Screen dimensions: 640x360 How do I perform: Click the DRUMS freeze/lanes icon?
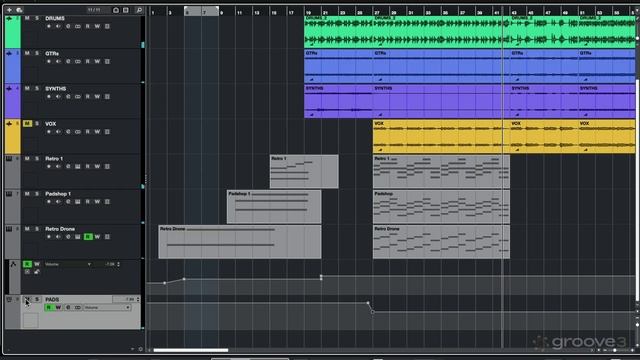pyautogui.click(x=107, y=27)
